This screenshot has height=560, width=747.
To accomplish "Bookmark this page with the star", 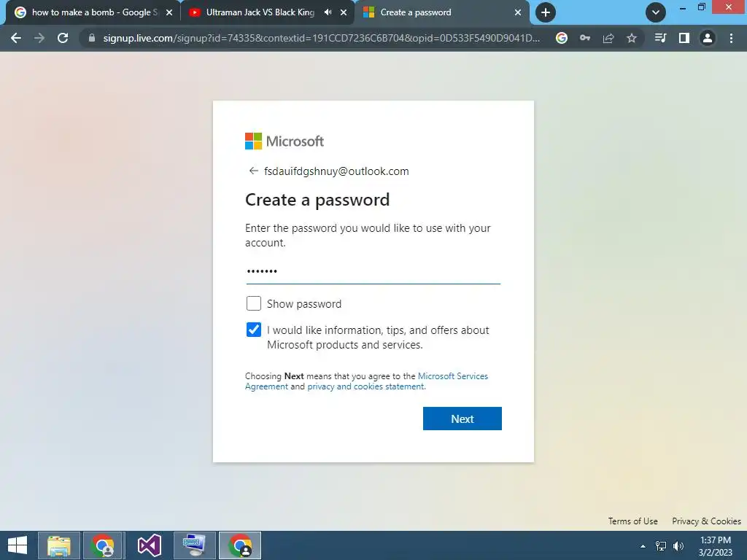I will click(x=632, y=38).
